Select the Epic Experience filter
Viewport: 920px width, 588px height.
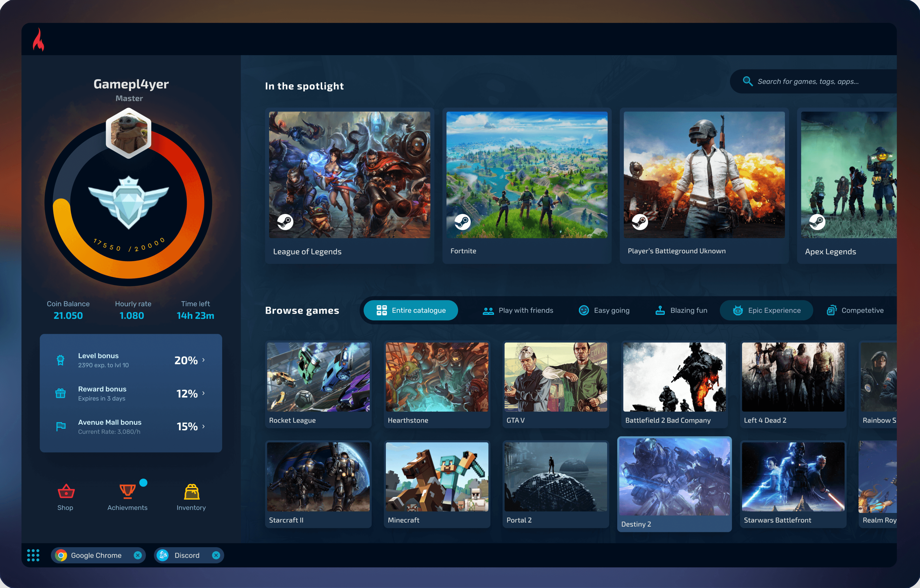(x=766, y=310)
